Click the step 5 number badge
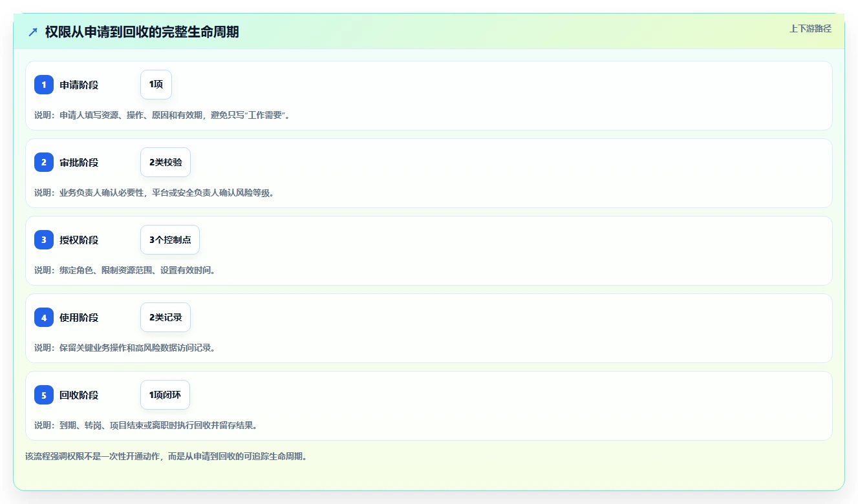 click(44, 395)
